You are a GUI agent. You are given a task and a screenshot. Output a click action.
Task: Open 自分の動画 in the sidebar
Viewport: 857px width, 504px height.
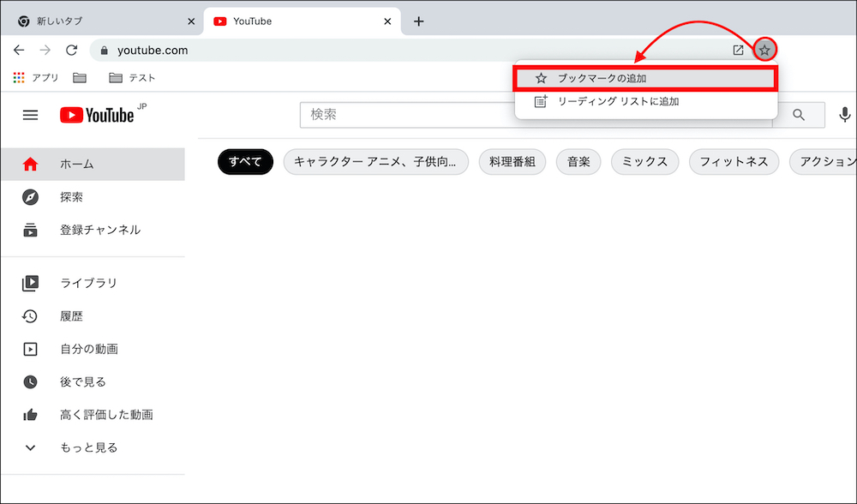[93, 349]
